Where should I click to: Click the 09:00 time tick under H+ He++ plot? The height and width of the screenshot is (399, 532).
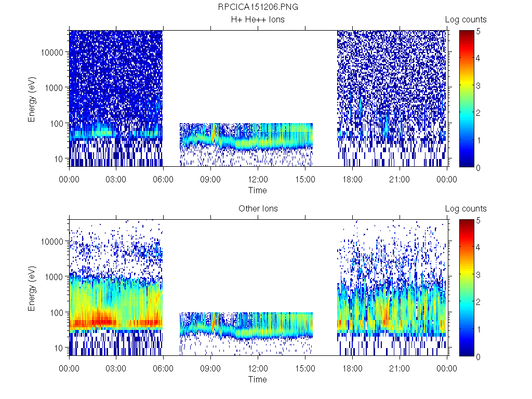210,179
